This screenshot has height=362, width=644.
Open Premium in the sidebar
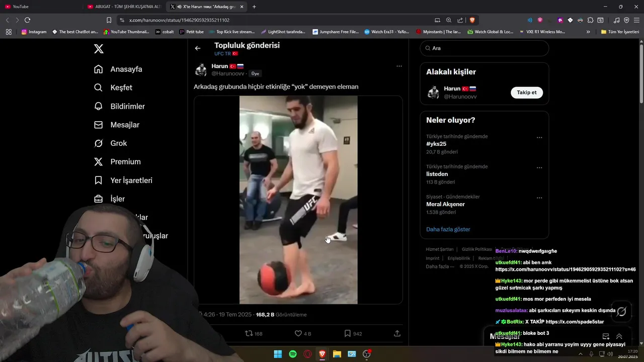tap(117, 162)
